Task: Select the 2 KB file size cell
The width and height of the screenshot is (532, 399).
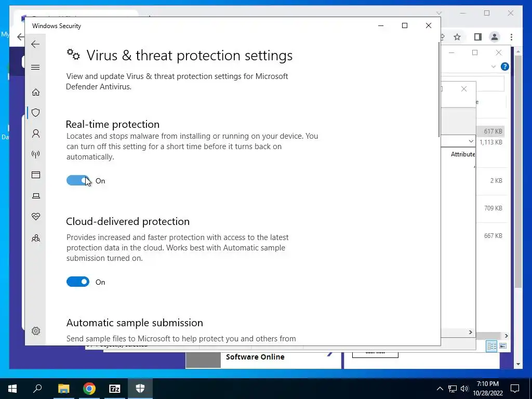Action: (496, 180)
